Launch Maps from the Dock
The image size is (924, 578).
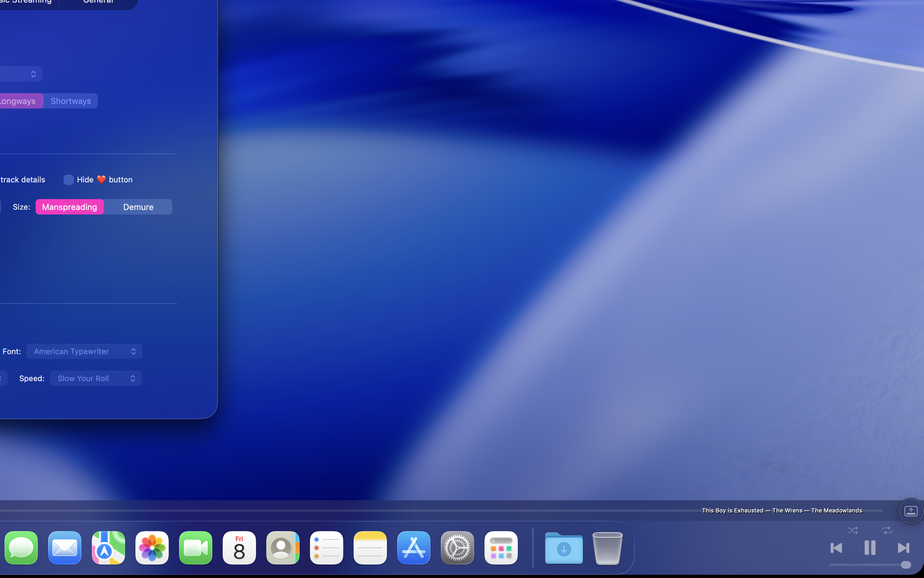pyautogui.click(x=108, y=548)
